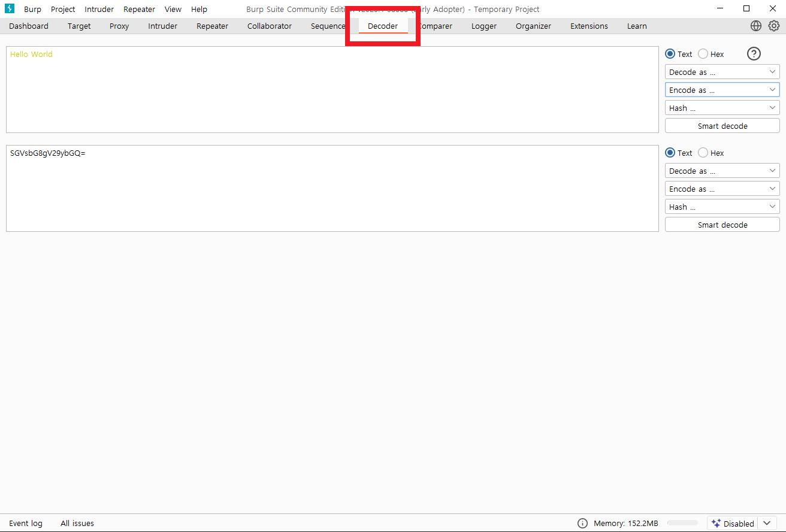The width and height of the screenshot is (786, 532).
Task: Open the globe browser icon
Action: click(756, 26)
